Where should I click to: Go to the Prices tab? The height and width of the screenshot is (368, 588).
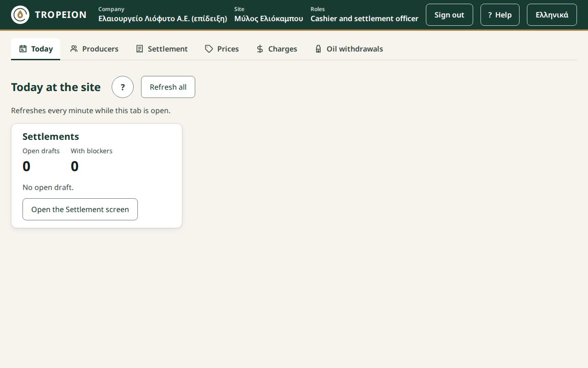222,49
